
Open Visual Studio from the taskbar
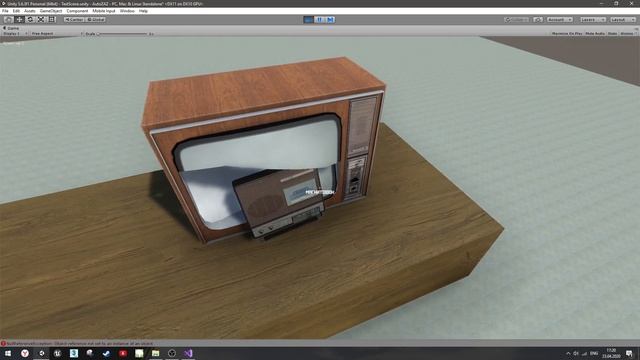click(x=188, y=353)
